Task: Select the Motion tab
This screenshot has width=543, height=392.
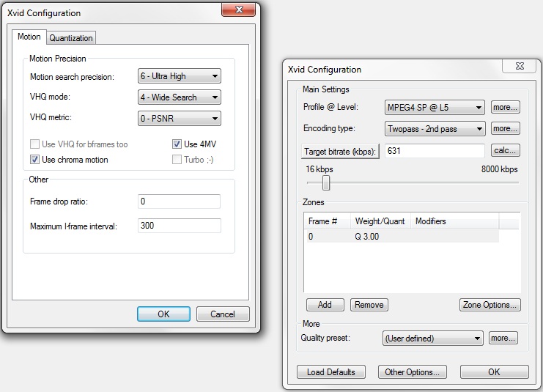Action: (x=29, y=37)
